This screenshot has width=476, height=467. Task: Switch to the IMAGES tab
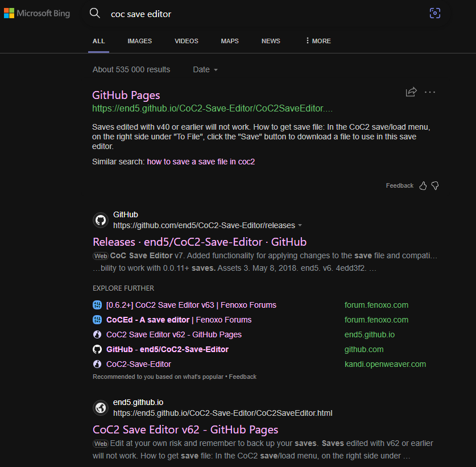pos(139,41)
